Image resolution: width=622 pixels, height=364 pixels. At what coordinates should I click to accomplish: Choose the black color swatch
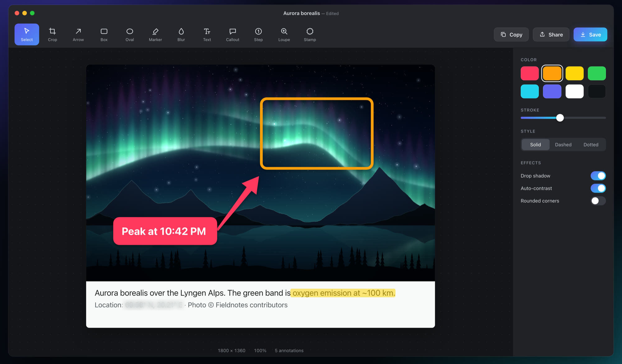coord(597,91)
